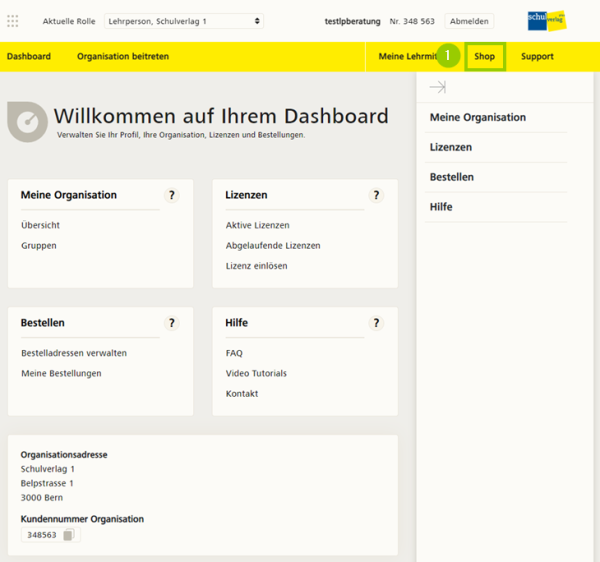The width and height of the screenshot is (600, 562).
Task: Click Lizenz einlösen link
Action: (256, 266)
